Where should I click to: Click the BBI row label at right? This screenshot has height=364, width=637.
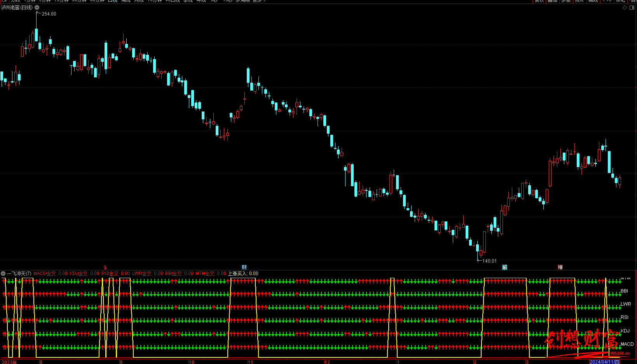click(624, 291)
